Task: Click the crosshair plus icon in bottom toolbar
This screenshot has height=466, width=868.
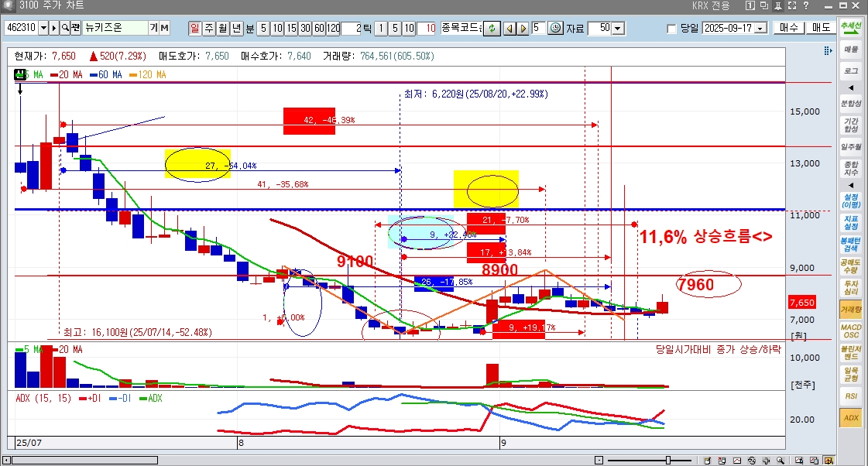Action: pyautogui.click(x=766, y=461)
